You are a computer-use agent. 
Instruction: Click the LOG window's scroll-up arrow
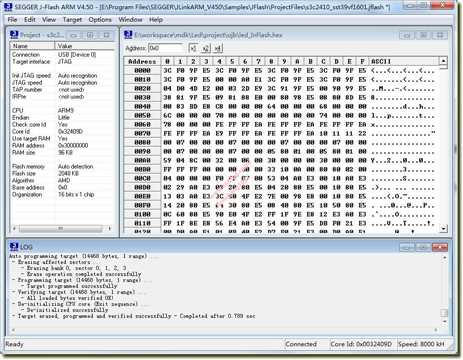coord(444,257)
